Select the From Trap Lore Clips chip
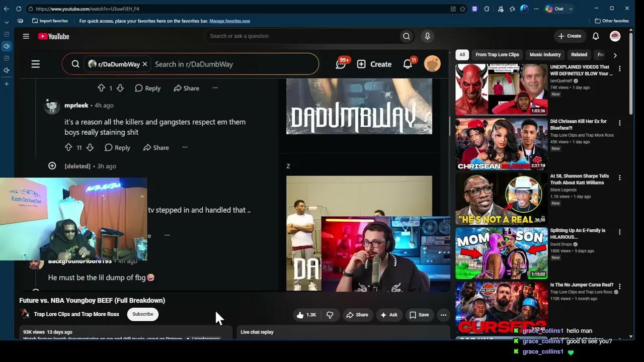The image size is (644, 362). (x=497, y=55)
